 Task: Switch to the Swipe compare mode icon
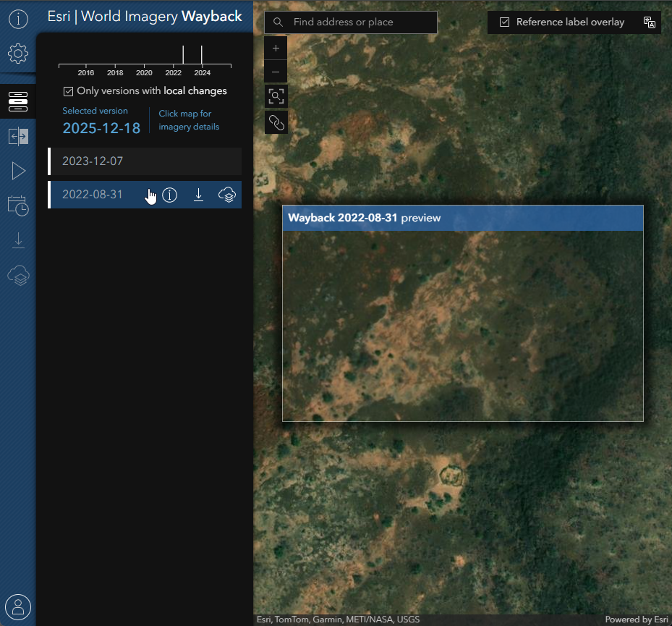click(x=18, y=136)
